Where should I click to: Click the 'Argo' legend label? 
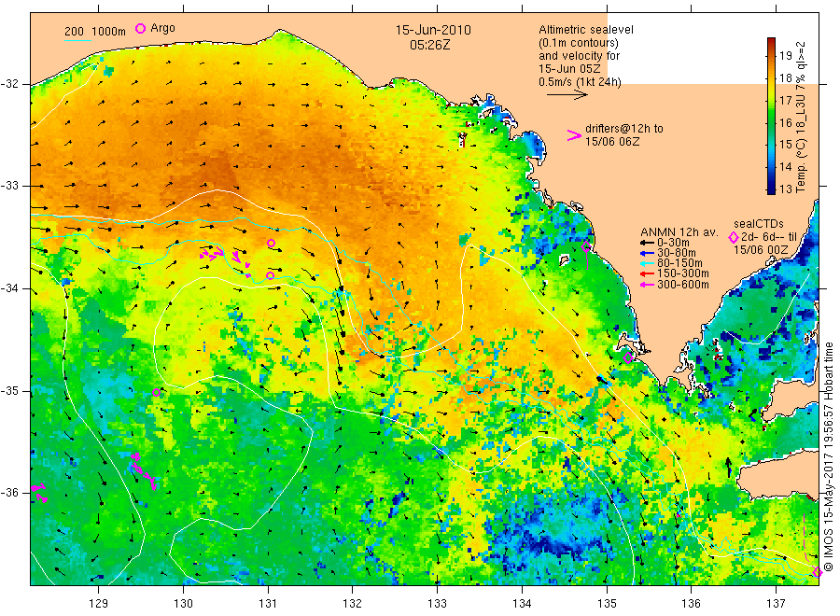coord(162,28)
